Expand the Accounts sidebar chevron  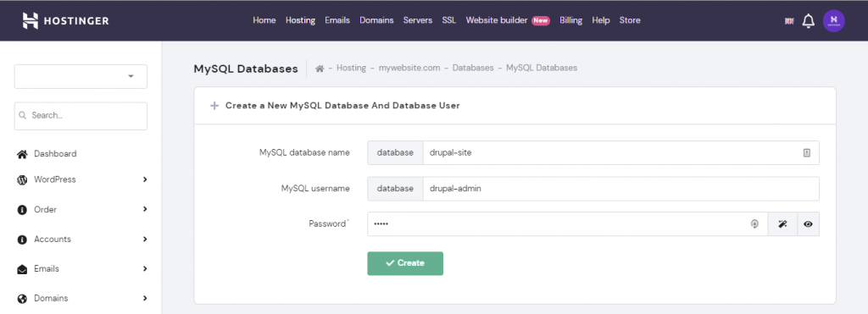point(145,239)
